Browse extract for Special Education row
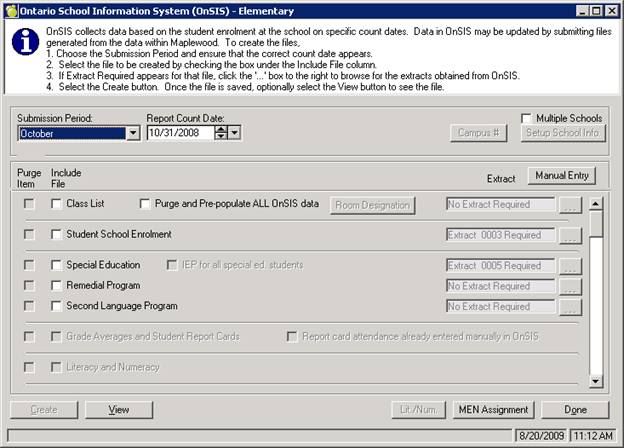624x448 pixels. 570,266
